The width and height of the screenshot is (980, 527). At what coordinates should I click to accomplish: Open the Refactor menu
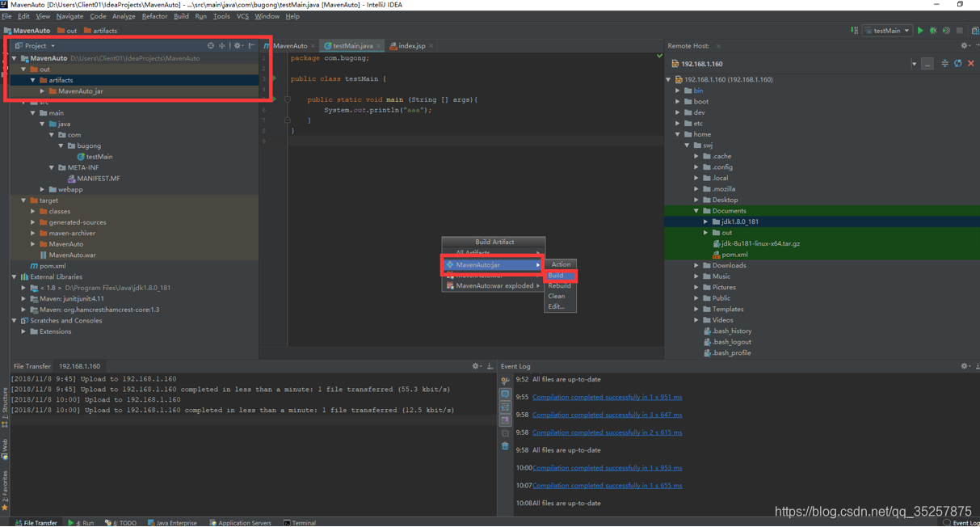tap(154, 16)
